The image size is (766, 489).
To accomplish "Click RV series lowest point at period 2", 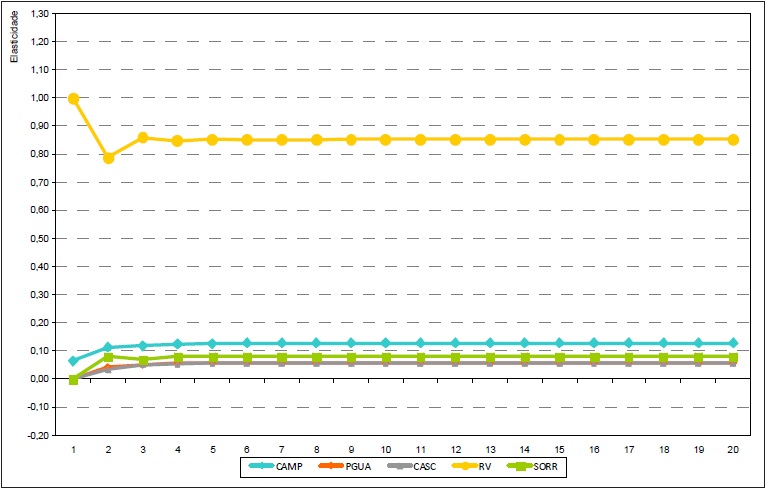I will coord(108,158).
